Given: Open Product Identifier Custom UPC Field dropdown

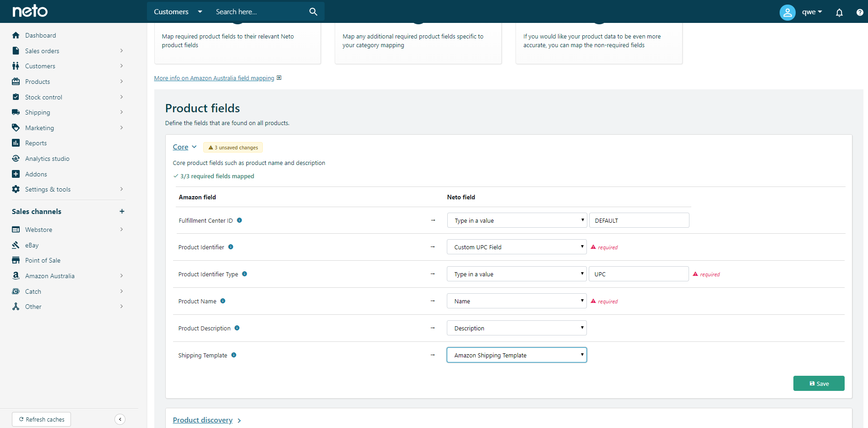Looking at the screenshot, I should pos(517,247).
